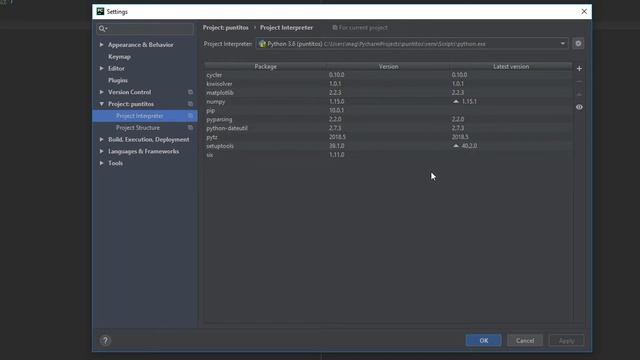Sort by the Package column header
Image resolution: width=640 pixels, height=360 pixels.
click(265, 66)
